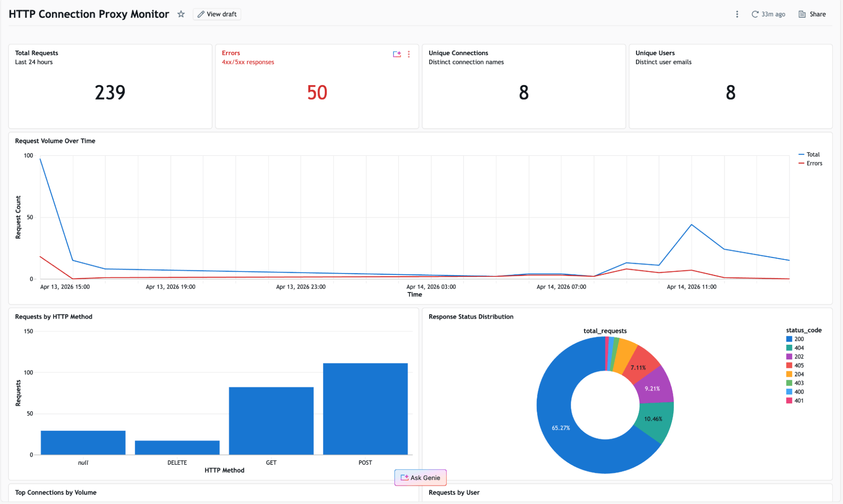Image resolution: width=843 pixels, height=504 pixels.
Task: Click the purple 9.21% donut segment
Action: (652, 389)
